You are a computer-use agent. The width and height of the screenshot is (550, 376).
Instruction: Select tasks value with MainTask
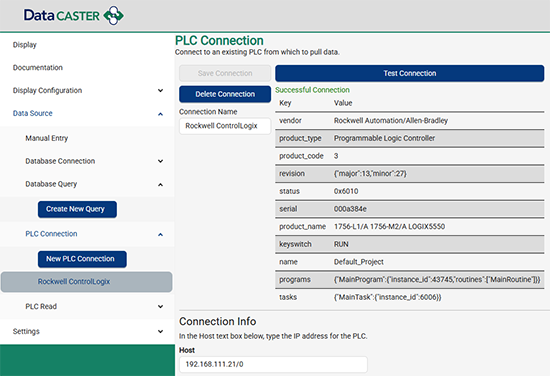tap(387, 297)
